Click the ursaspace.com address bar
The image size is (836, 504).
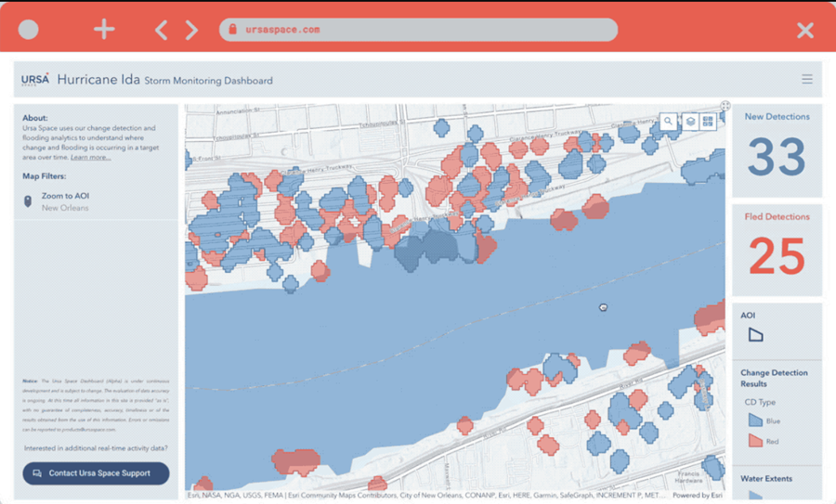click(418, 30)
